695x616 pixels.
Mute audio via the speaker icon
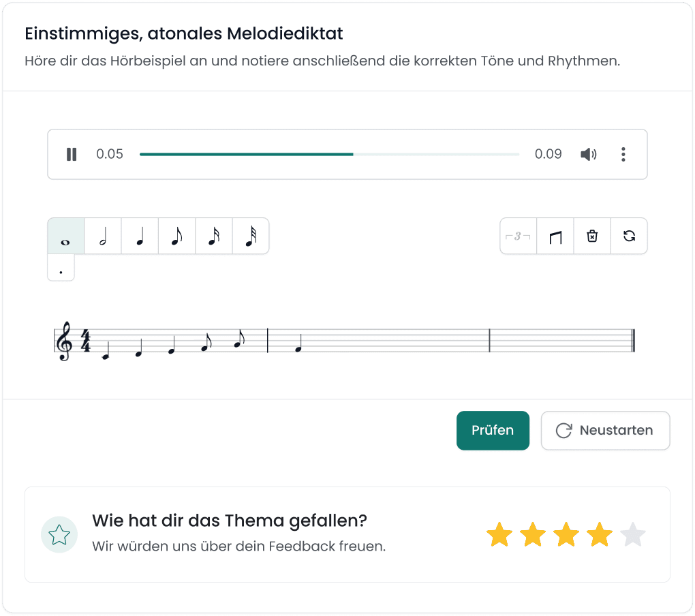(x=588, y=154)
